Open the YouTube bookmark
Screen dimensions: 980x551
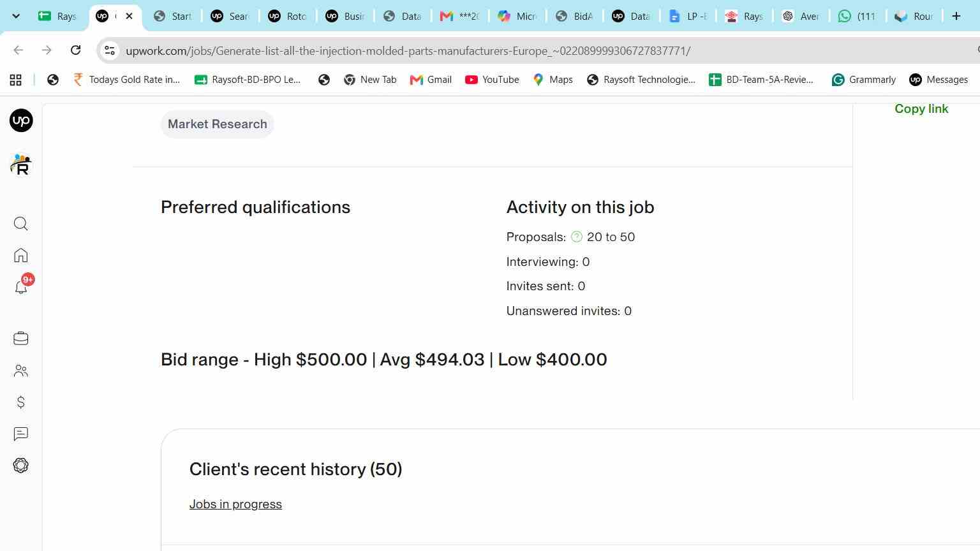tap(492, 80)
